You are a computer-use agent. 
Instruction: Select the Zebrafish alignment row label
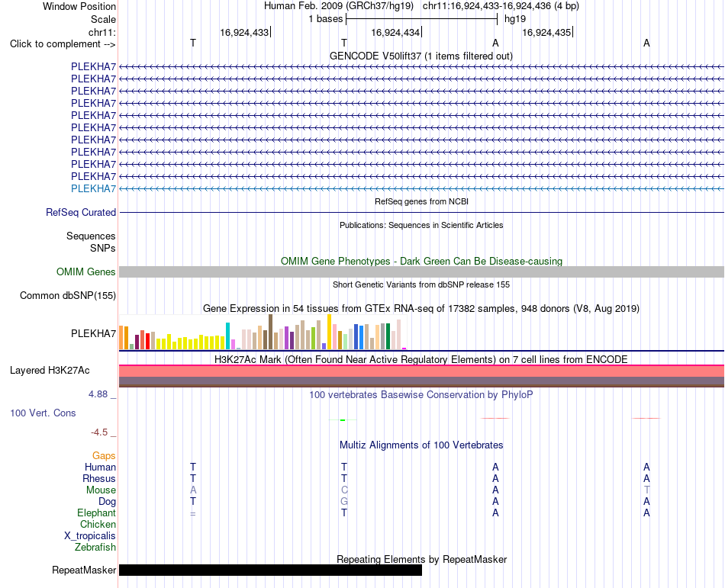pyautogui.click(x=95, y=548)
